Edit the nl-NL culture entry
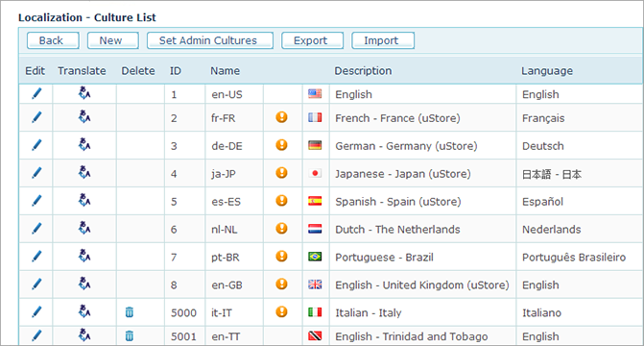The height and width of the screenshot is (346, 644). tap(36, 229)
